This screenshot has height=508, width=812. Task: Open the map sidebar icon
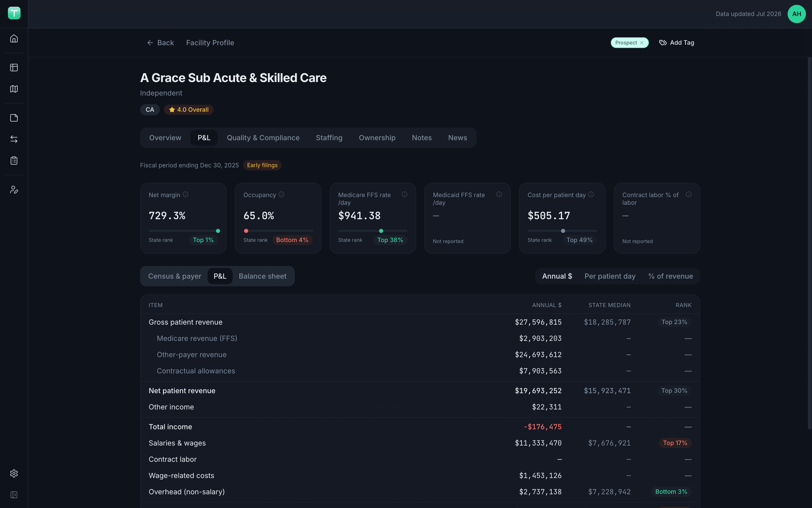(14, 89)
